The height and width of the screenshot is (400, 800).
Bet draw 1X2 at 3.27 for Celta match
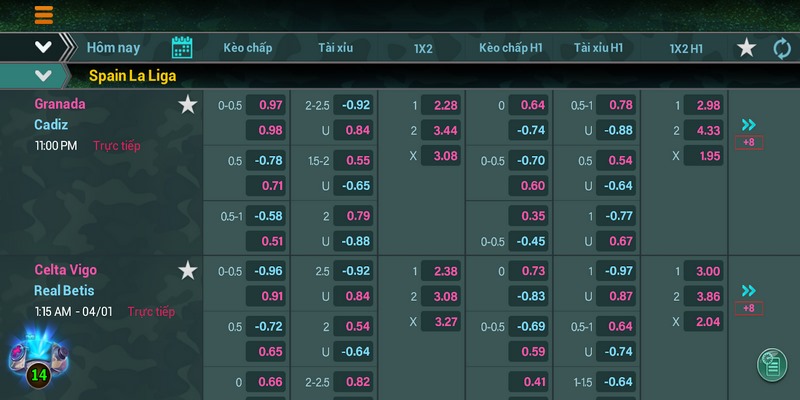441,321
